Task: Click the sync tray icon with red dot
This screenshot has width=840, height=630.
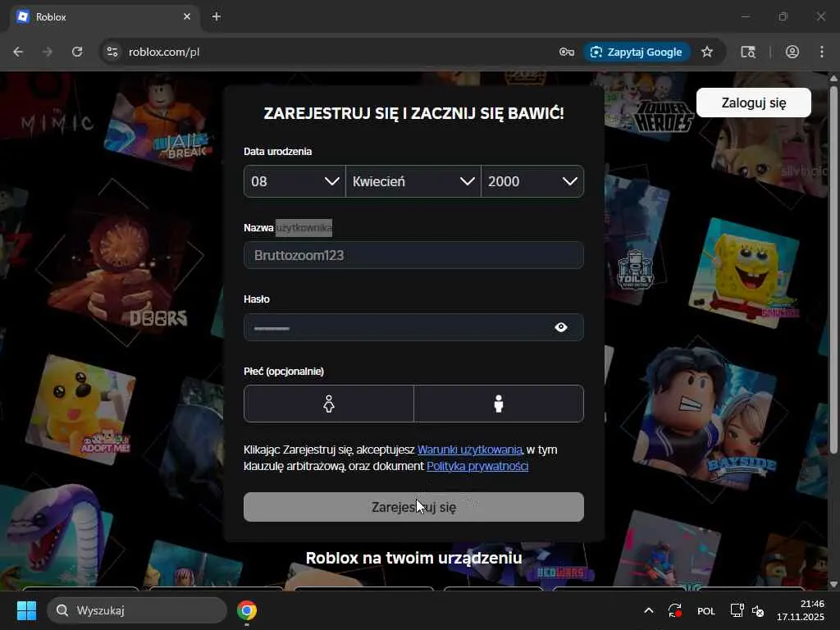Action: (674, 610)
